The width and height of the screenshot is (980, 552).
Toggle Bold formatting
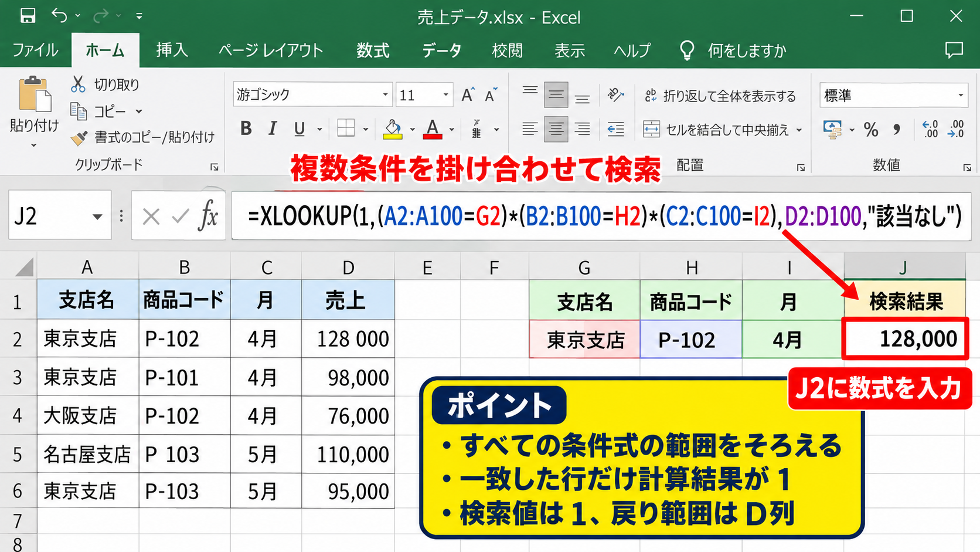pos(246,128)
